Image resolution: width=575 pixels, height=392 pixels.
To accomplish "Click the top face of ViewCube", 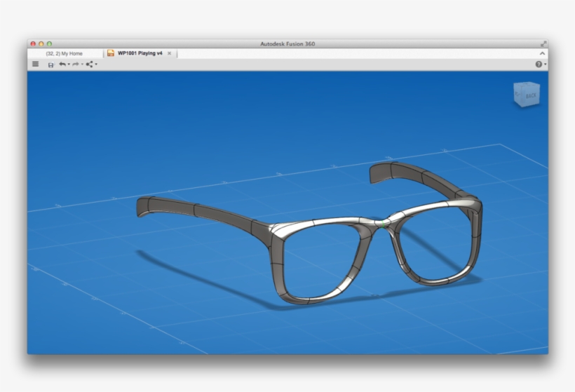I will point(526,85).
